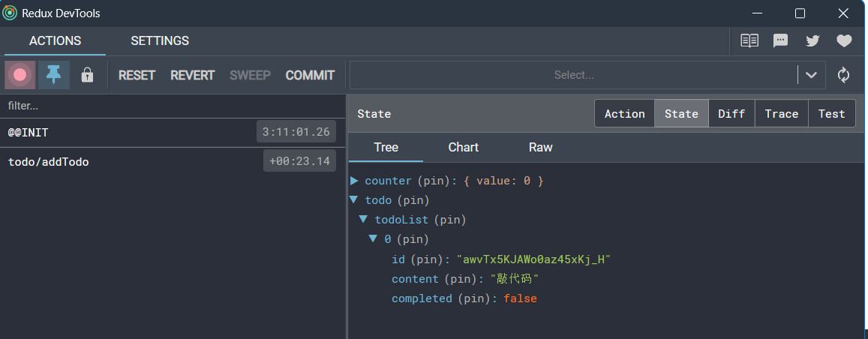Collapse the todo tree node
This screenshot has width=868, height=339.
[x=355, y=200]
